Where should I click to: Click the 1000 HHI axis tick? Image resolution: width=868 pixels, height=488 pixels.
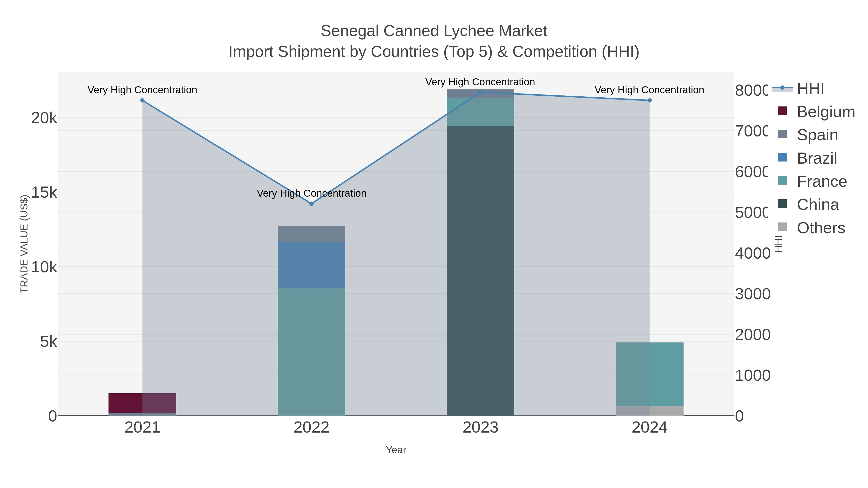(x=753, y=375)
